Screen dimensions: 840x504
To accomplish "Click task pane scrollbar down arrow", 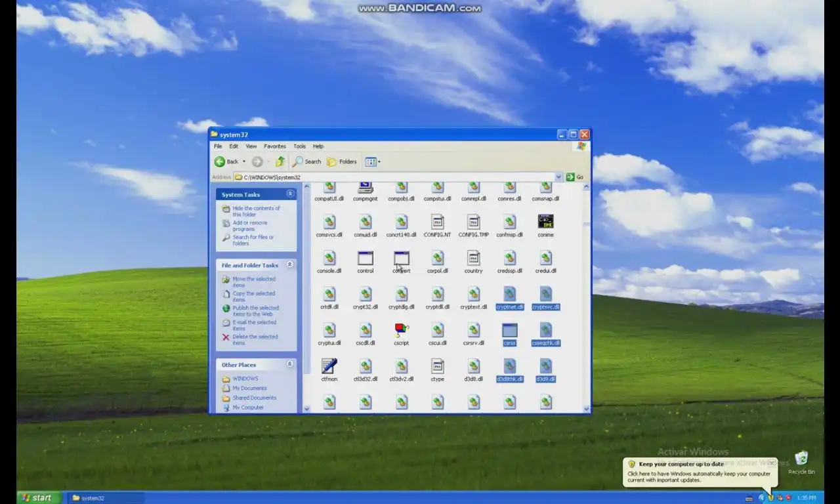I will tap(306, 408).
